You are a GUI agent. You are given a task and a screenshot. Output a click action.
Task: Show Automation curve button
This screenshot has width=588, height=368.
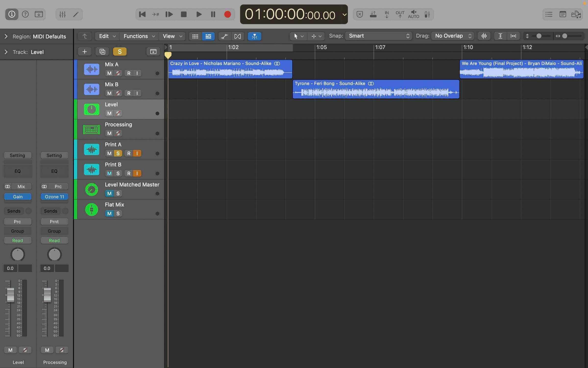[x=224, y=36]
